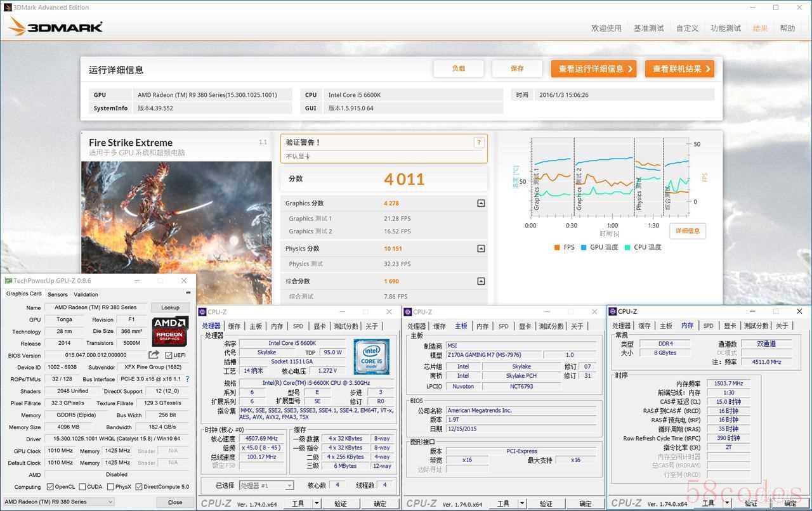Switch to the Sensors tab in GPU-Z
The height and width of the screenshot is (511, 812).
tap(58, 294)
